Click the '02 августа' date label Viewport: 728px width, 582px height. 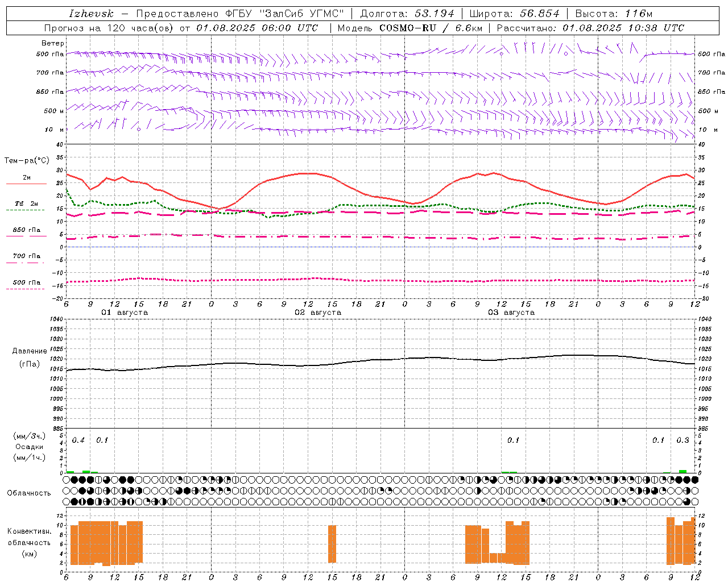click(318, 313)
